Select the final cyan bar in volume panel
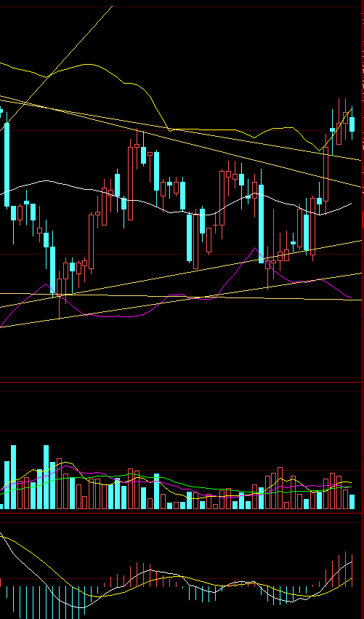Viewport: 364px width, 619px height. point(352,502)
